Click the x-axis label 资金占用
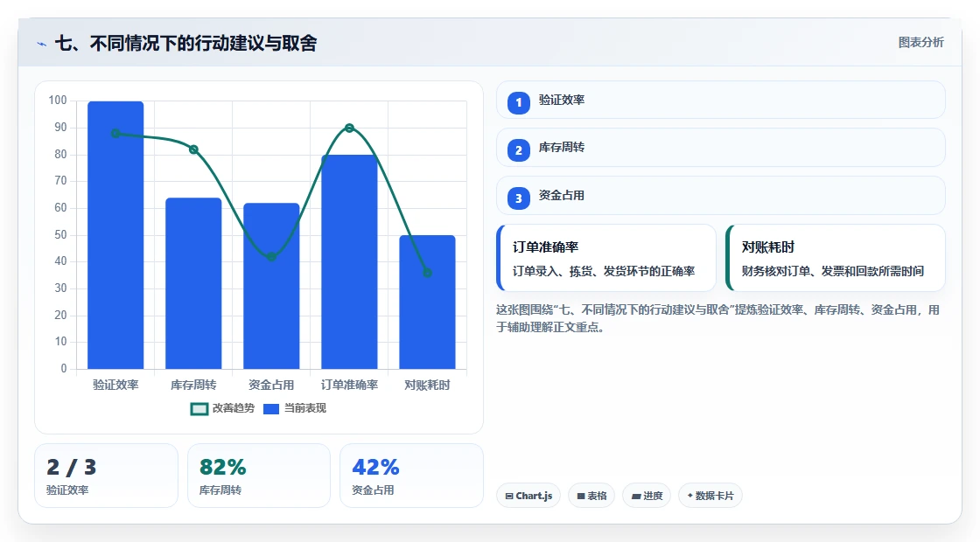The height and width of the screenshot is (542, 980). point(271,385)
